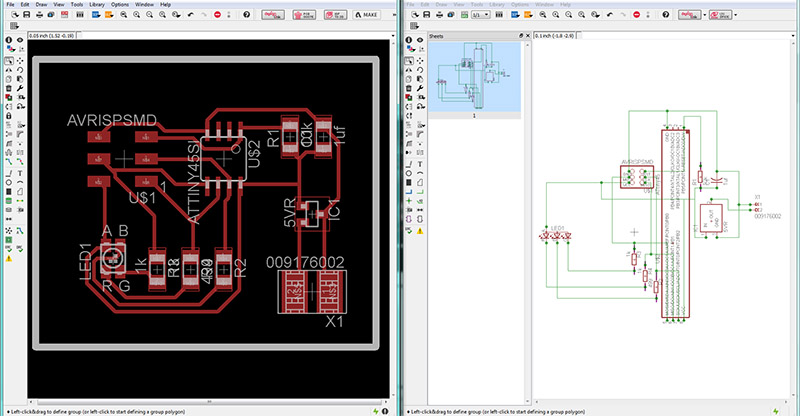800x416 pixels.
Task: Select the Change wrench tool in board editor
Action: pos(20,88)
